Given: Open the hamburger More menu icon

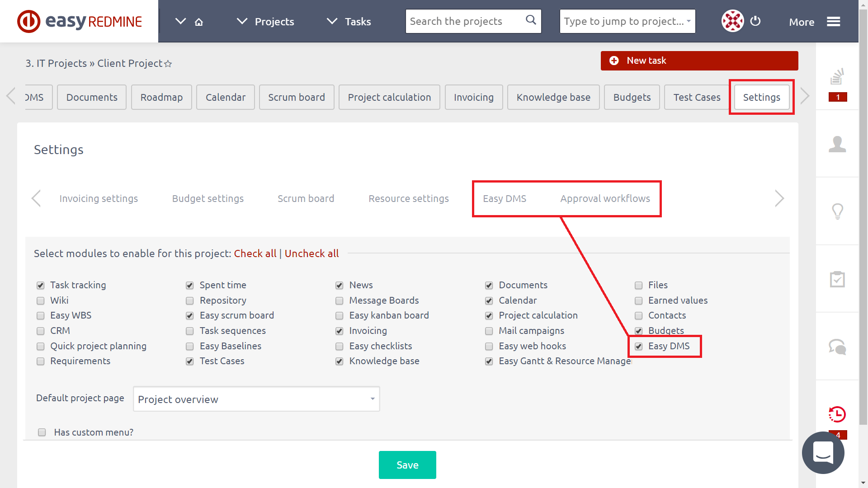Looking at the screenshot, I should (834, 22).
